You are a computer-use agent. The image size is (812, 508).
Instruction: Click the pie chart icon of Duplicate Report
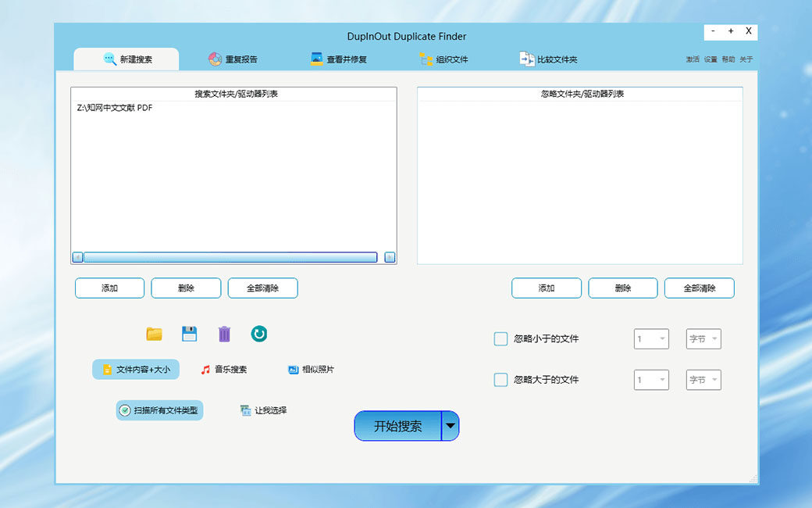(x=215, y=59)
